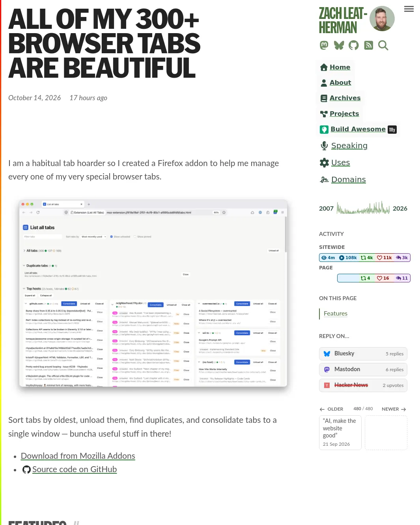Open the RSS feed icon

[x=369, y=45]
